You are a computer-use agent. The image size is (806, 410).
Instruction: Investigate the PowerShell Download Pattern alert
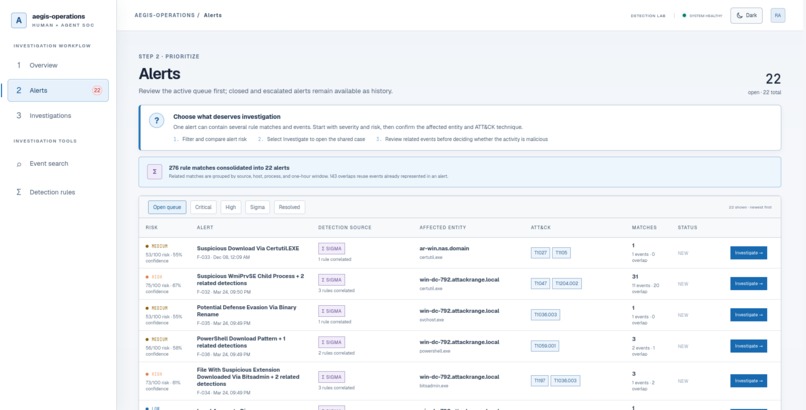[x=748, y=346]
